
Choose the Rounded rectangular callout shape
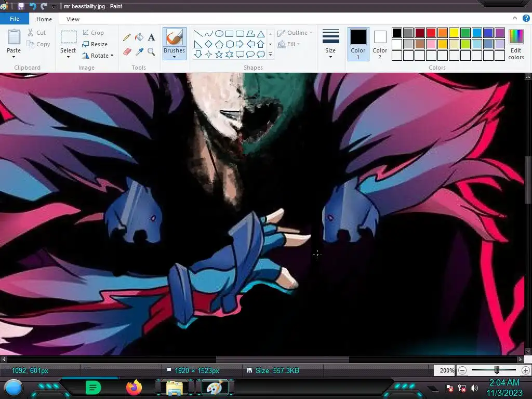pyautogui.click(x=240, y=54)
